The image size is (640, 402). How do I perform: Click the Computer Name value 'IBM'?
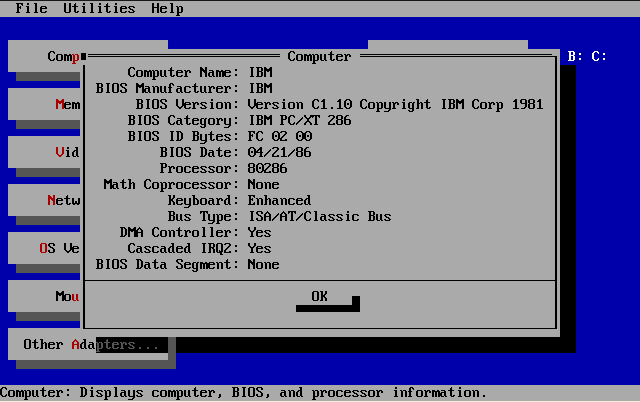260,72
